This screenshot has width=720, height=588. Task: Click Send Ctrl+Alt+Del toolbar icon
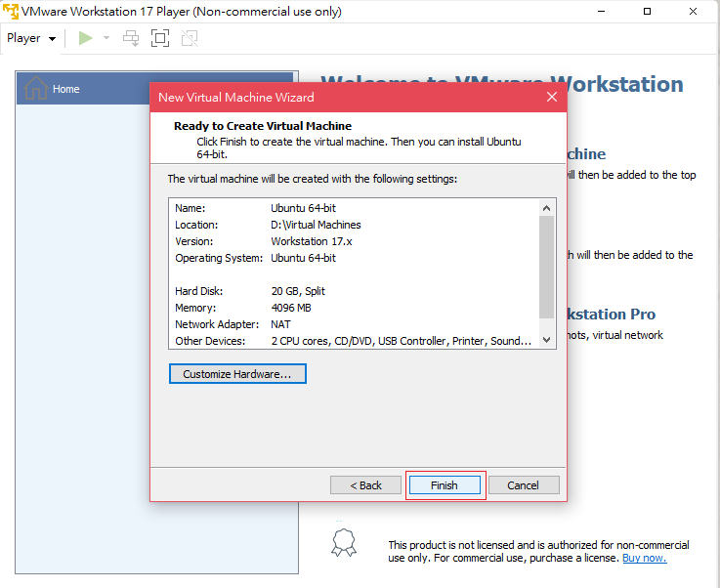[131, 38]
